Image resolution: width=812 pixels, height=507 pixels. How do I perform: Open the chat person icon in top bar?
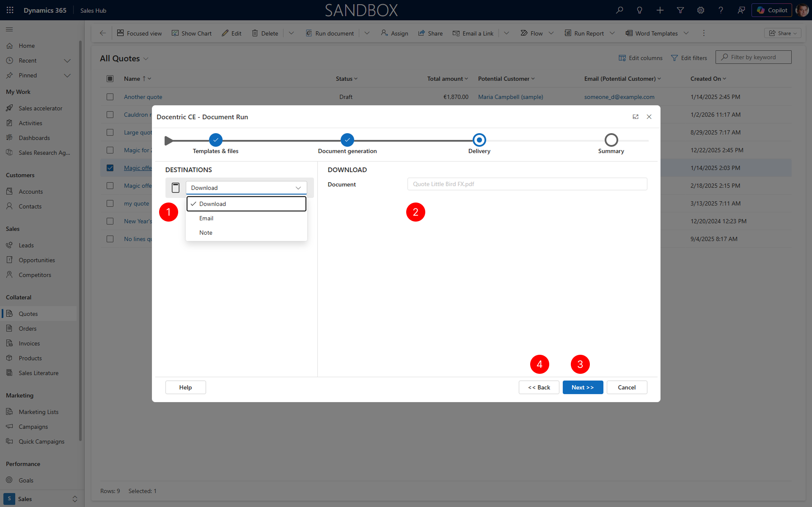(x=741, y=10)
